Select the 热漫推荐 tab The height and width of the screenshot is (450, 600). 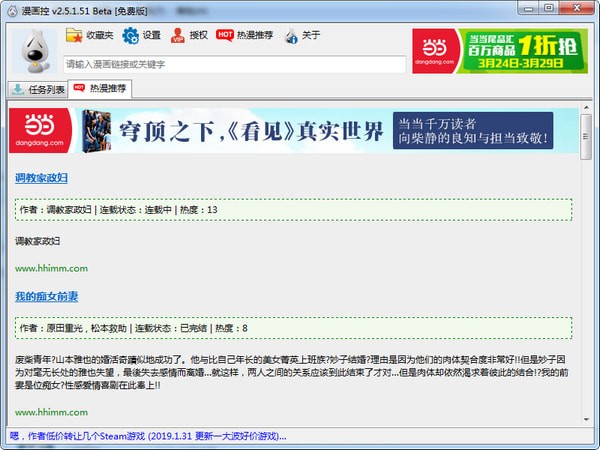(100, 89)
